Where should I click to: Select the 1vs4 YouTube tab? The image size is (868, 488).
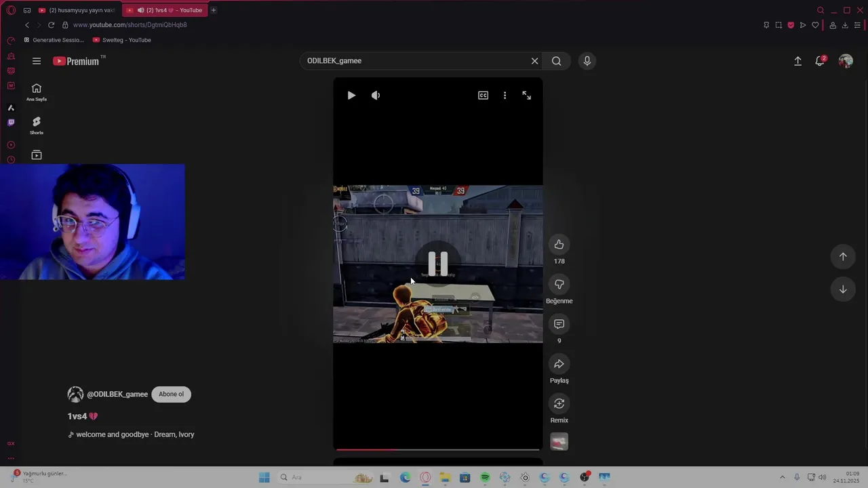(165, 10)
